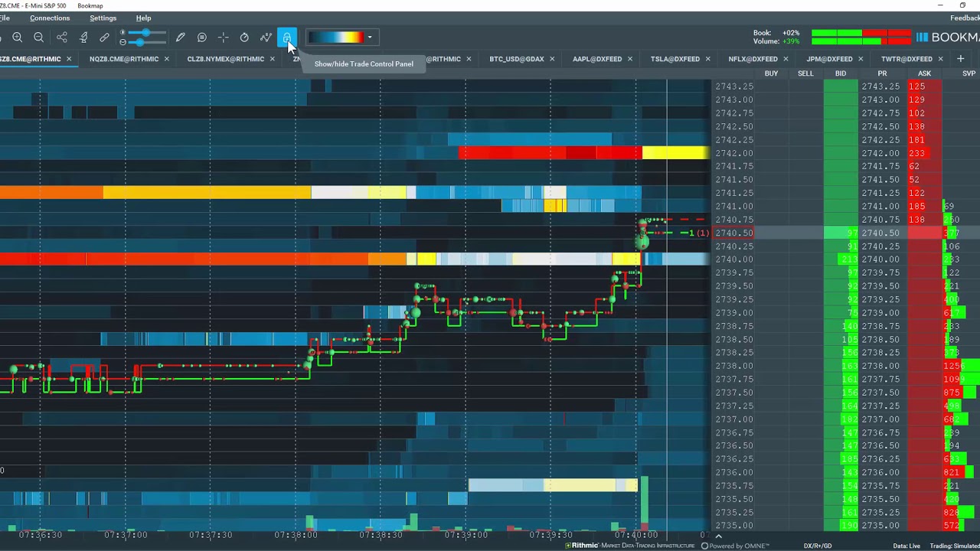Close the JPM@DXFEED tab
Screen dimensions: 980x551
861,59
